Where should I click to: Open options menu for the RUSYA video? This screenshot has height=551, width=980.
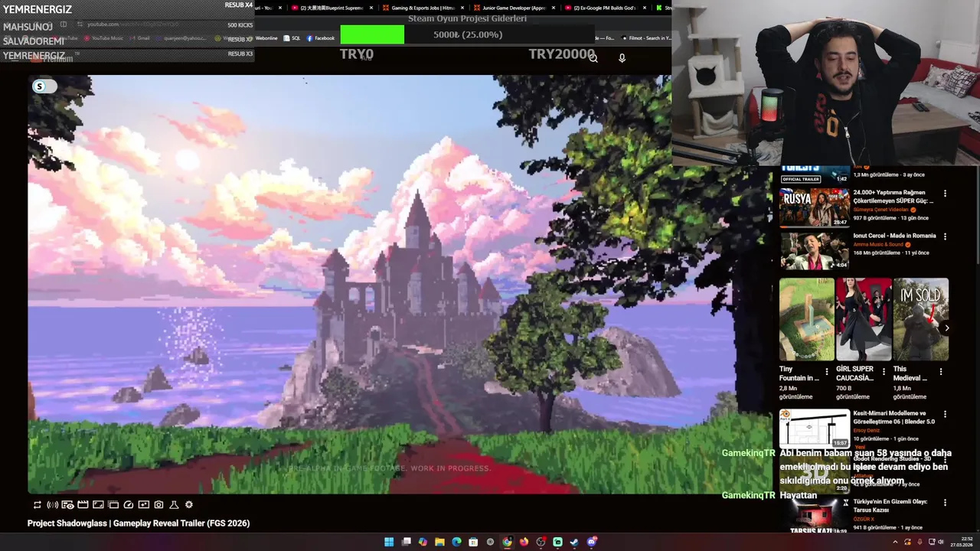pos(945,194)
